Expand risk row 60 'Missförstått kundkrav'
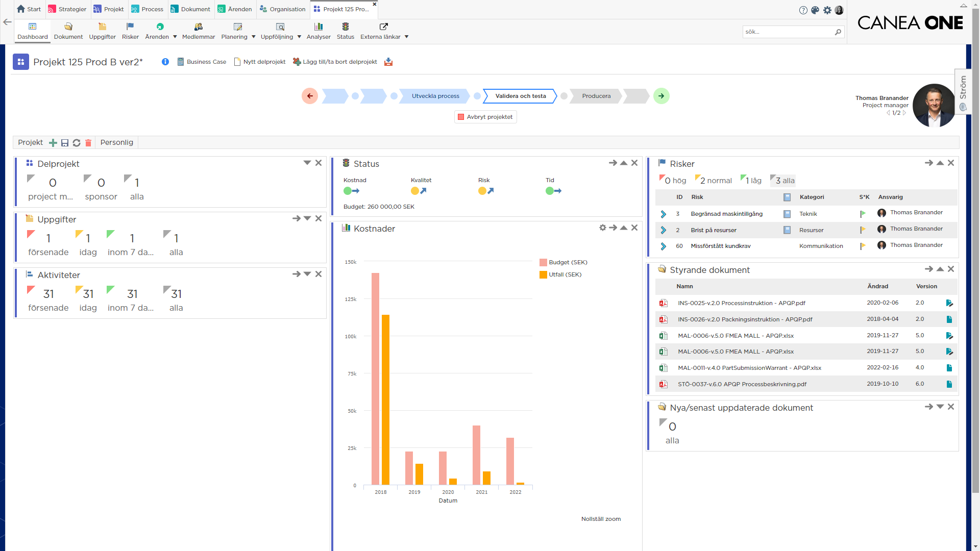 664,246
